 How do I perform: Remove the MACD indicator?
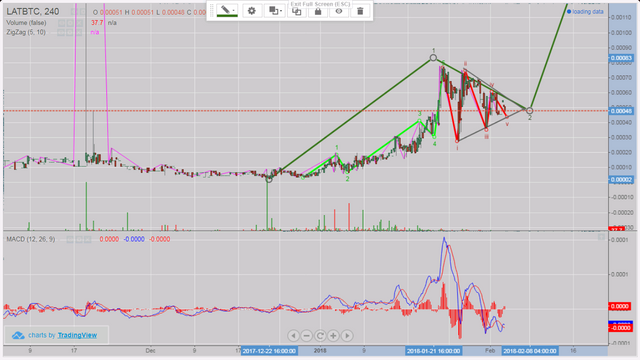(88, 239)
